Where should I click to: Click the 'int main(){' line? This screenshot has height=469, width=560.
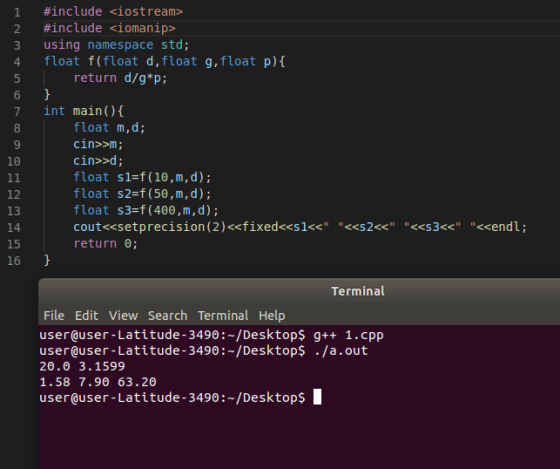point(84,111)
